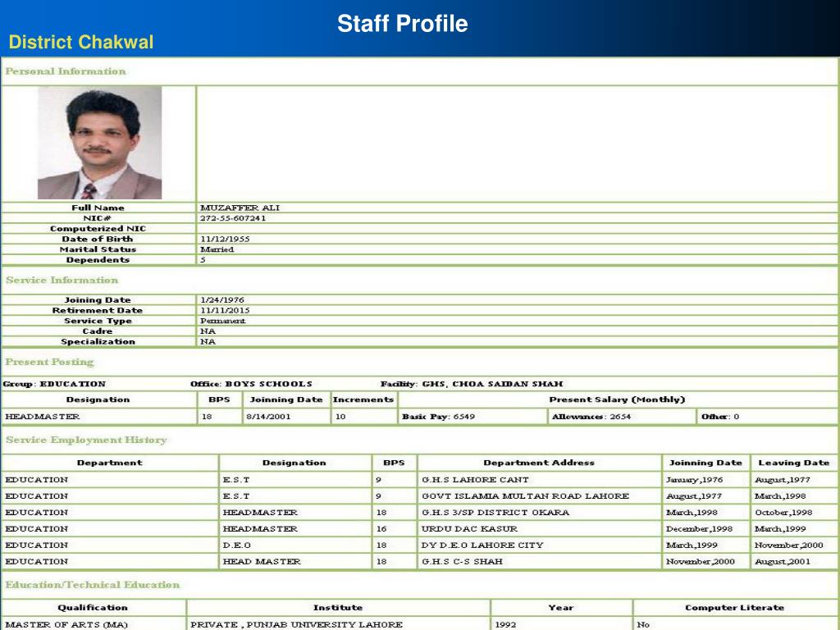Screen dimensions: 840x630
Task: Click service type value 'Permanent'
Action: pos(223,321)
